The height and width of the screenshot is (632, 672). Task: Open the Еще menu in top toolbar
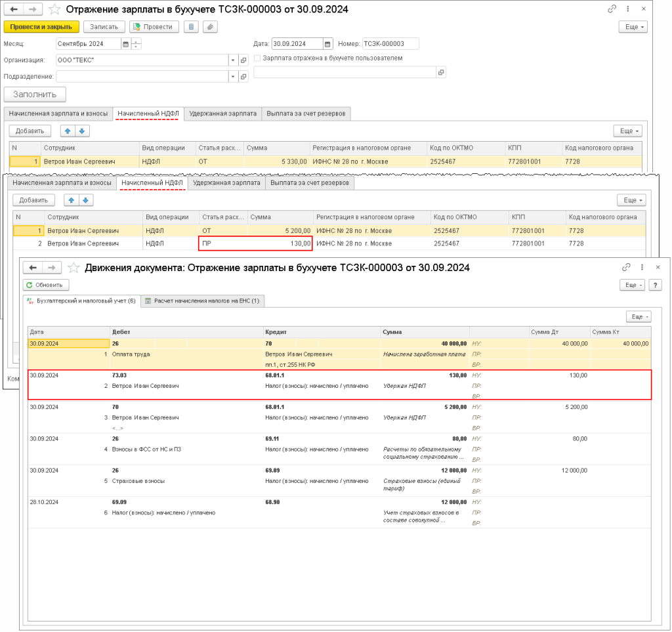coord(633,27)
